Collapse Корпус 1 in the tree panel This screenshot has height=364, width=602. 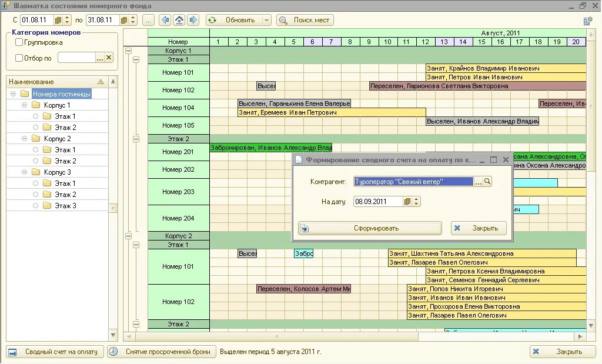point(24,105)
